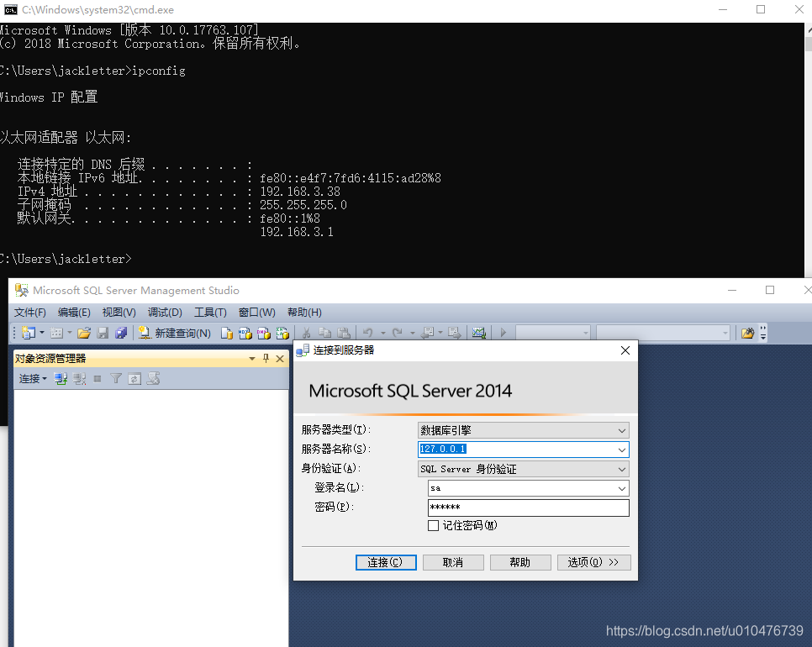Open the 调试(D) menu
This screenshot has height=647, width=812.
[166, 312]
